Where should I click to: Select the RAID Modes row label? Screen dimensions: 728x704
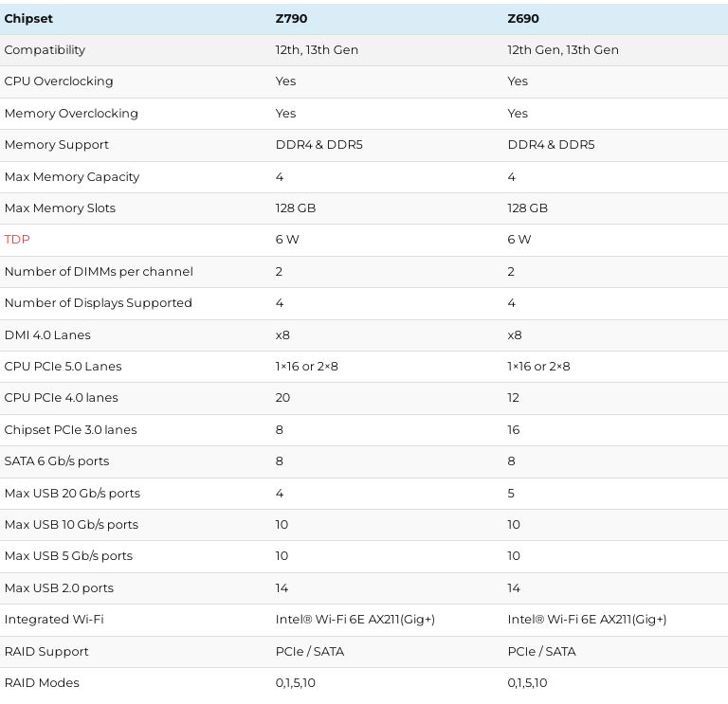click(x=42, y=683)
